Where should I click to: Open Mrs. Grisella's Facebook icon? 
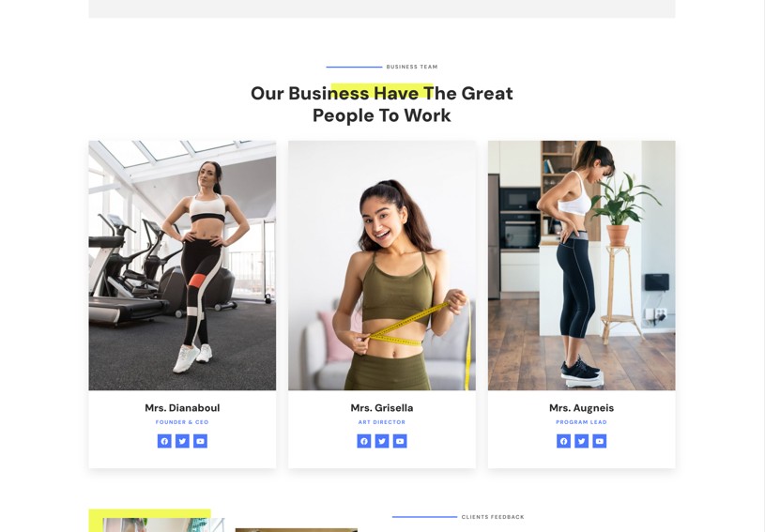364,441
